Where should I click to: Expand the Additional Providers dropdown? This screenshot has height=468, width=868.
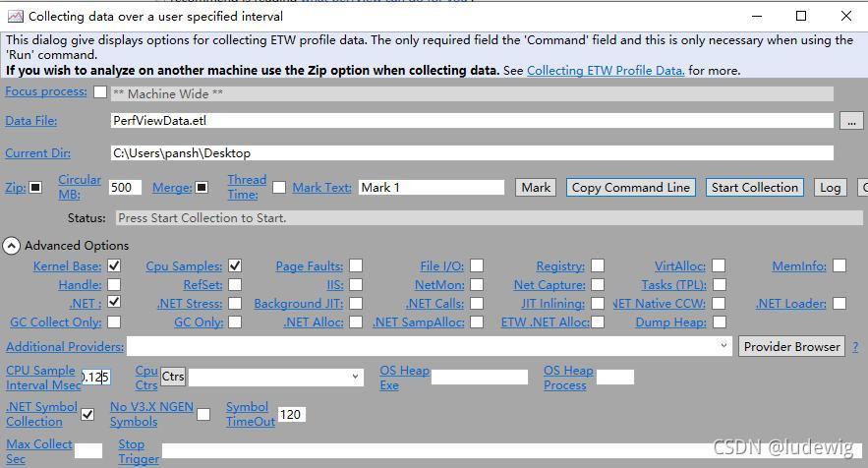pos(723,346)
